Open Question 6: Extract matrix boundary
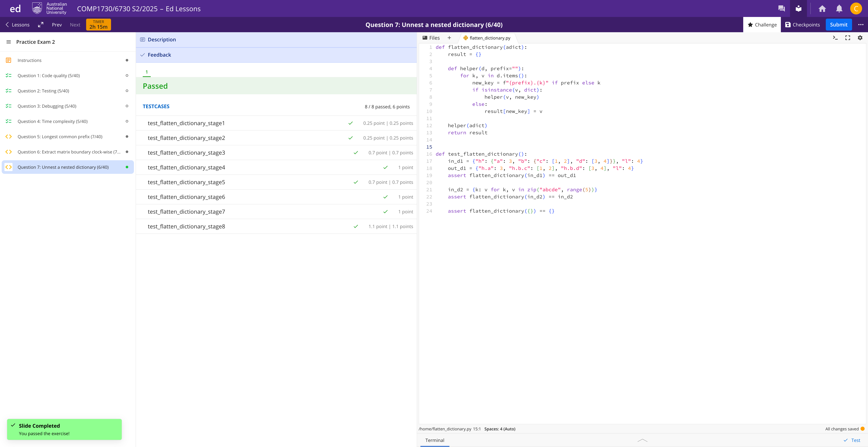The height and width of the screenshot is (447, 868). click(68, 152)
